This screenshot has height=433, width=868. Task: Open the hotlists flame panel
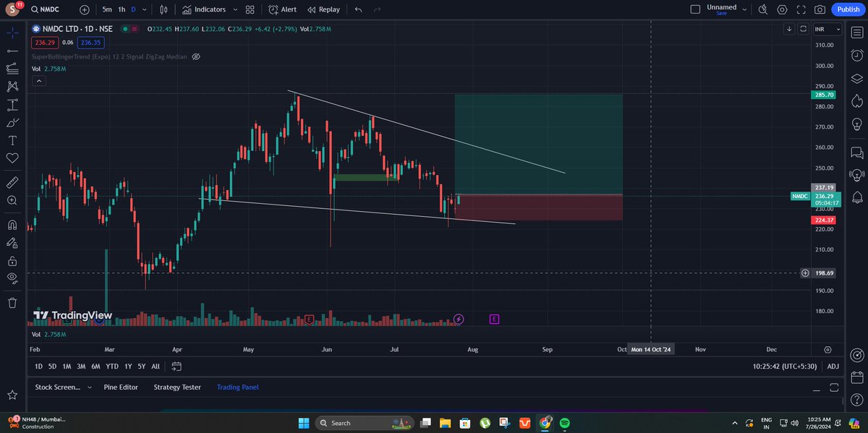coord(857,103)
